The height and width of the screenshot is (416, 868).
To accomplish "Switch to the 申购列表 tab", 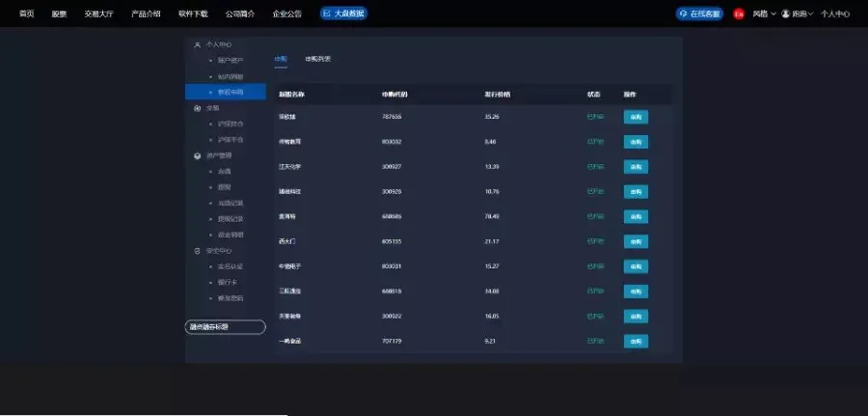I will [317, 59].
